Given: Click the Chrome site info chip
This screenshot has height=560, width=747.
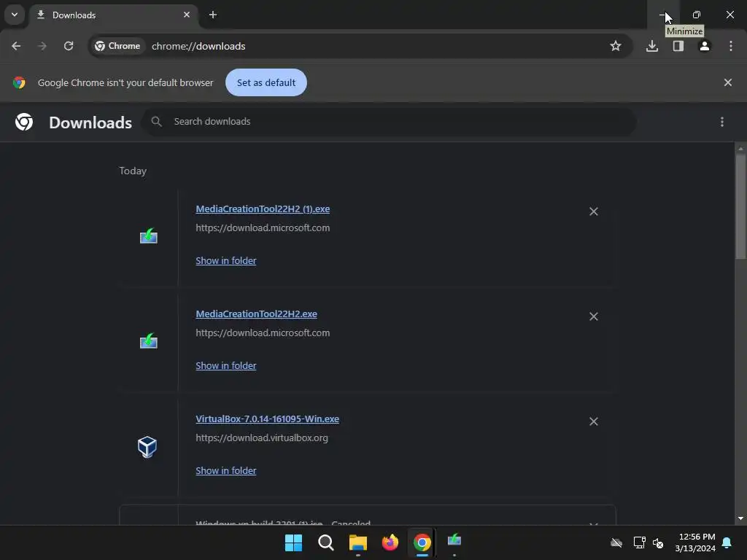Looking at the screenshot, I should click(x=117, y=46).
